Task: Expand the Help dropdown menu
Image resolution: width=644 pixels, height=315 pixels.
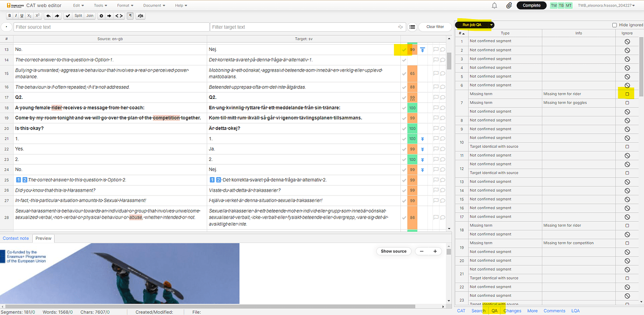Action: [181, 6]
